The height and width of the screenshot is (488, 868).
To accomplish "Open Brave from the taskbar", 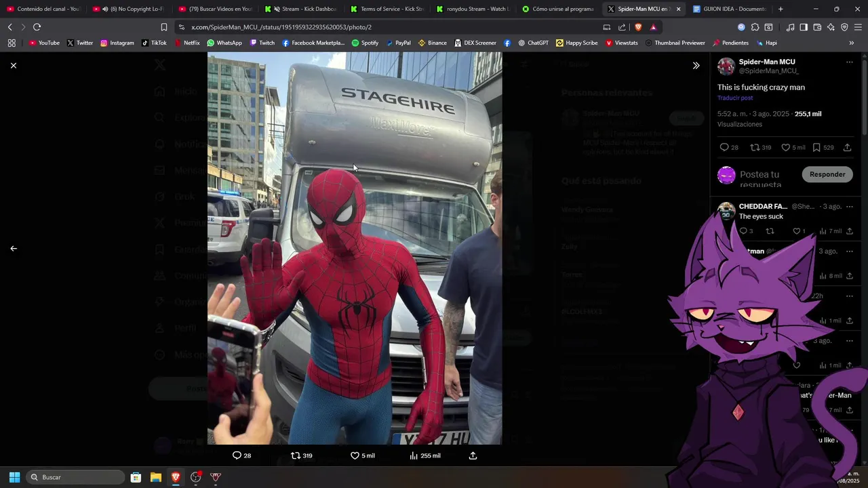I will [176, 477].
